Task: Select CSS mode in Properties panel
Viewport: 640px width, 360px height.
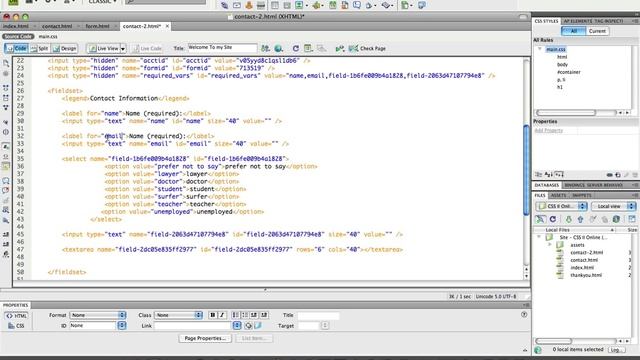Action: [x=16, y=326]
